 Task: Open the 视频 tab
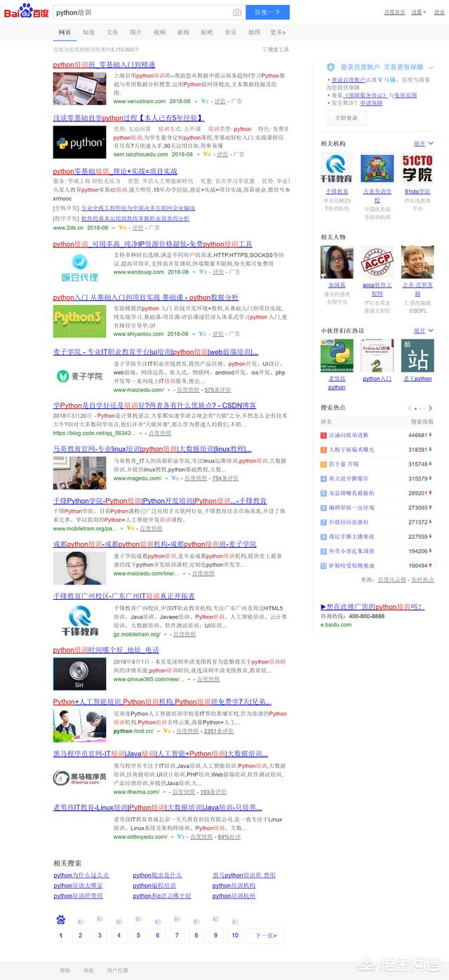[160, 32]
